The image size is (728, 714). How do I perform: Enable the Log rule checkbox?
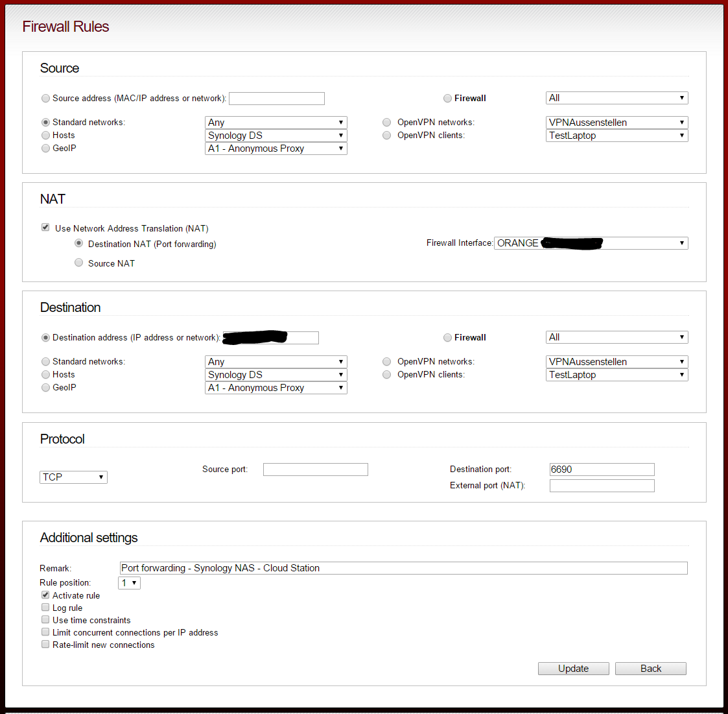pyautogui.click(x=45, y=608)
